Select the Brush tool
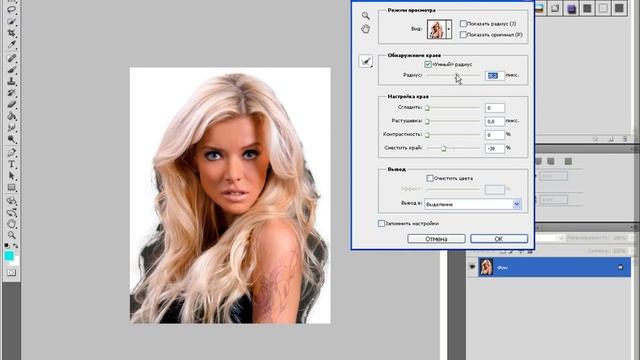 coord(11,70)
